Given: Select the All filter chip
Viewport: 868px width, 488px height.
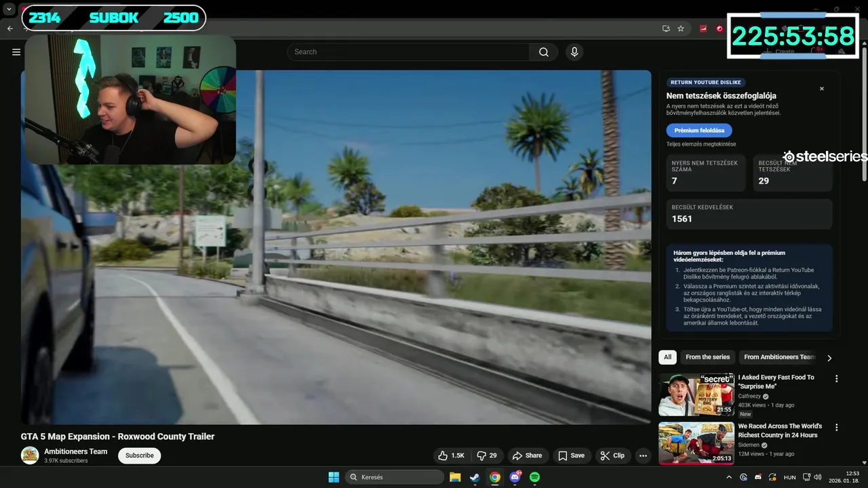Looking at the screenshot, I should [x=668, y=357].
